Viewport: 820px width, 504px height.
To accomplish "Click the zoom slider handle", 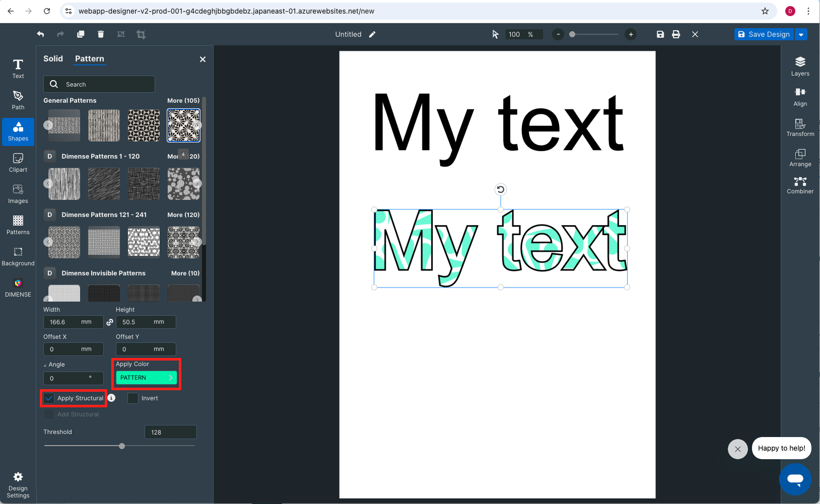I will coord(572,34).
